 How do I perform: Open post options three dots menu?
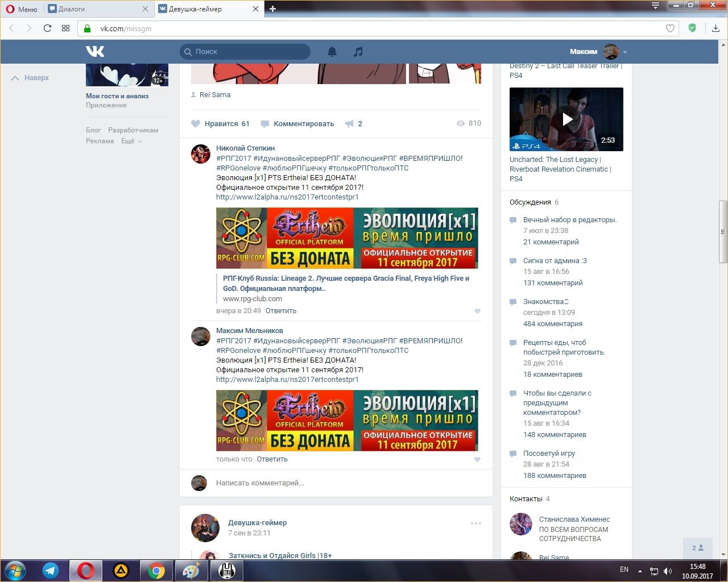click(476, 523)
